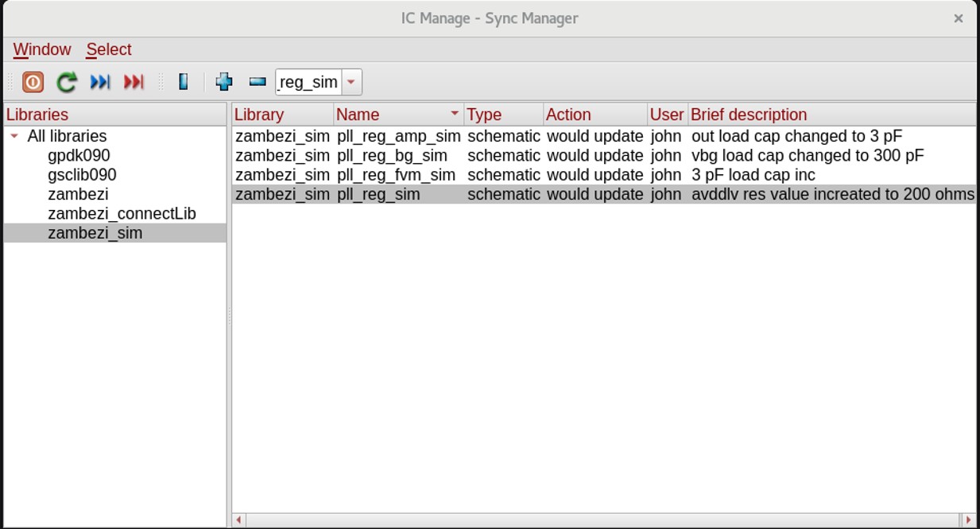This screenshot has height=529, width=980.
Task: Toggle sort arrow on Name column
Action: (x=455, y=114)
